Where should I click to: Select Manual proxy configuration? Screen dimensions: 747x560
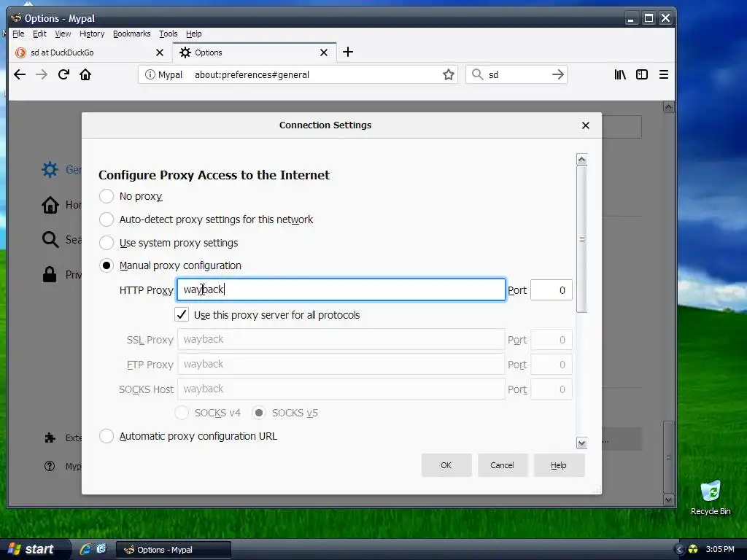click(x=107, y=265)
